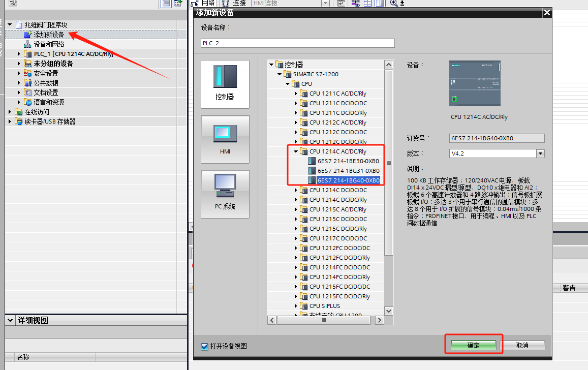Click the 在线访问 icon
Image resolution: width=588 pixels, height=370 pixels.
[18, 112]
